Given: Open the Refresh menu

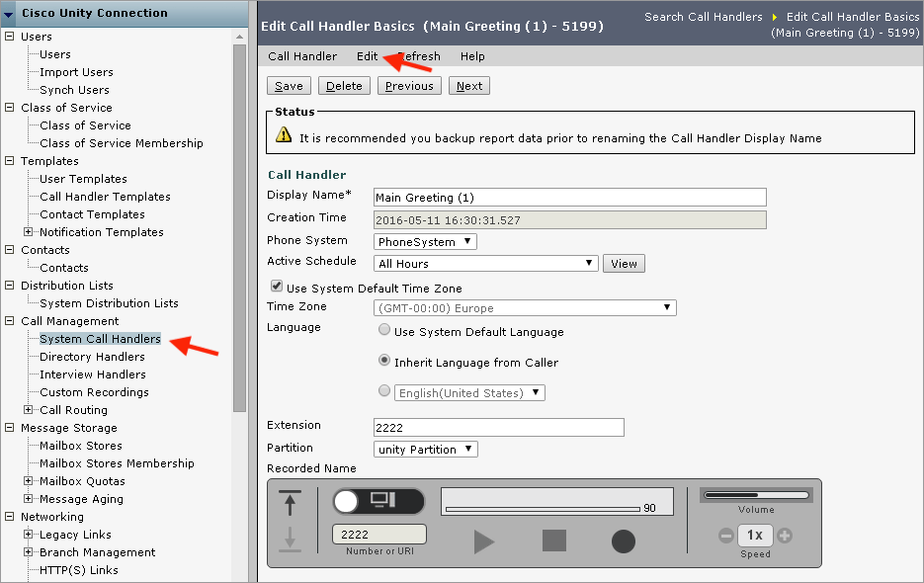Looking at the screenshot, I should click(x=419, y=56).
